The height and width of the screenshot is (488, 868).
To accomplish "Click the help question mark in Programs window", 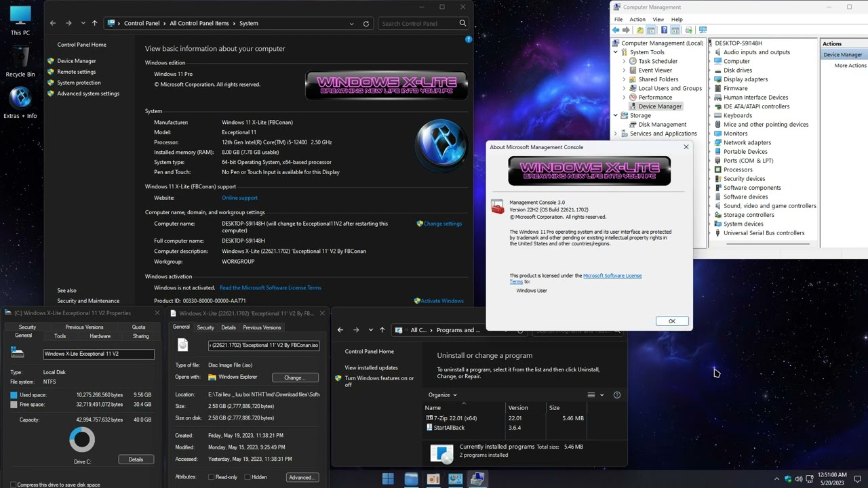I will [616, 394].
